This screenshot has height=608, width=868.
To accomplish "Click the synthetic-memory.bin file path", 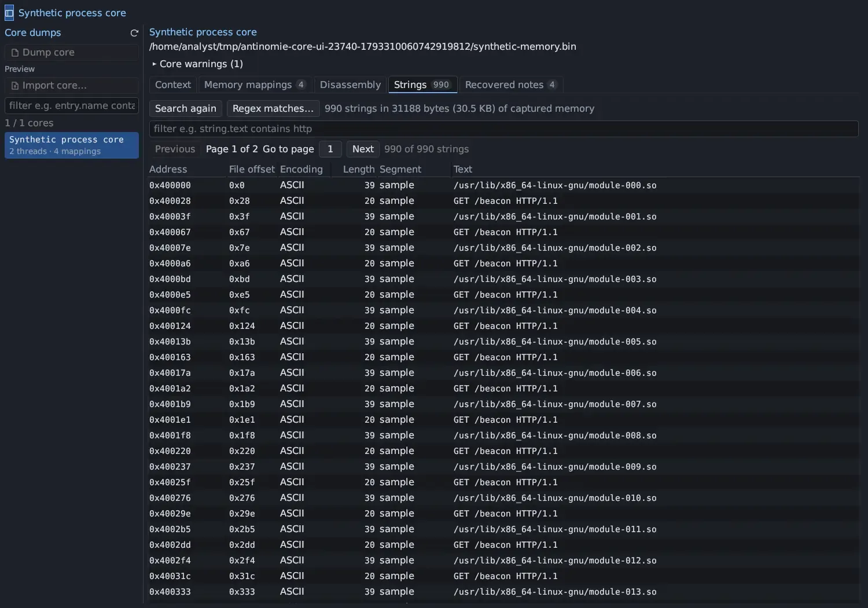I will [x=363, y=46].
